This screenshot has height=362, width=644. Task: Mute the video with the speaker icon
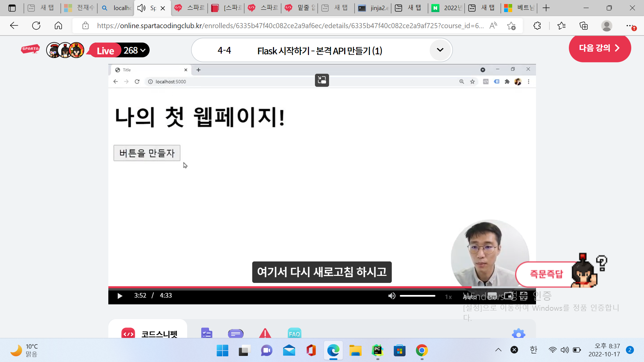(x=392, y=296)
